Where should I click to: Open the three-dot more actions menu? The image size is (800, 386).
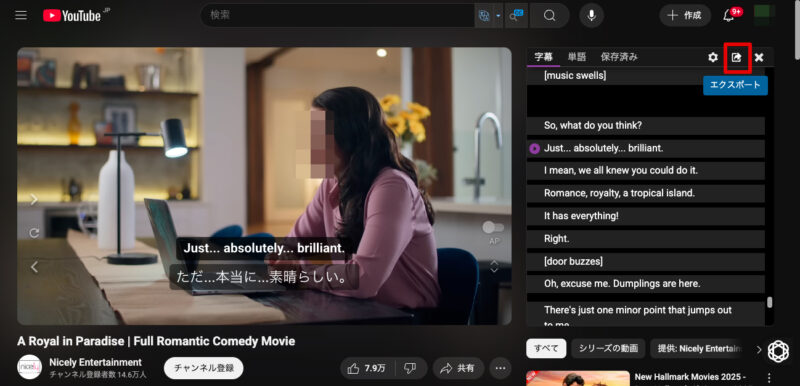point(501,368)
